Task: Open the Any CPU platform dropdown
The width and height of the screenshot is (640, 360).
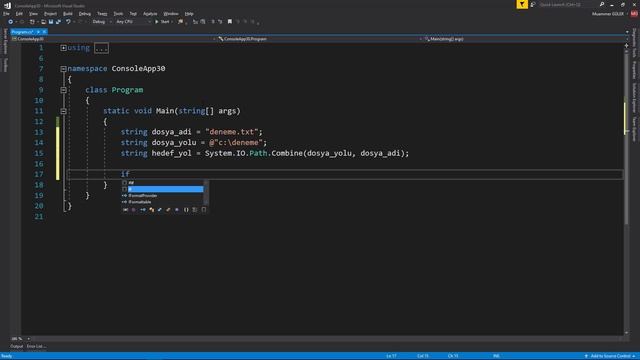Action: click(x=133, y=22)
